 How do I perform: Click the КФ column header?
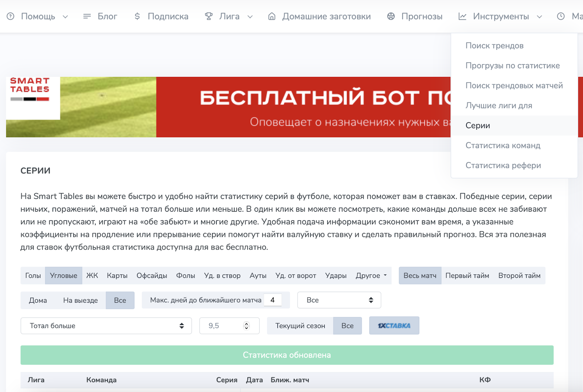coord(485,380)
